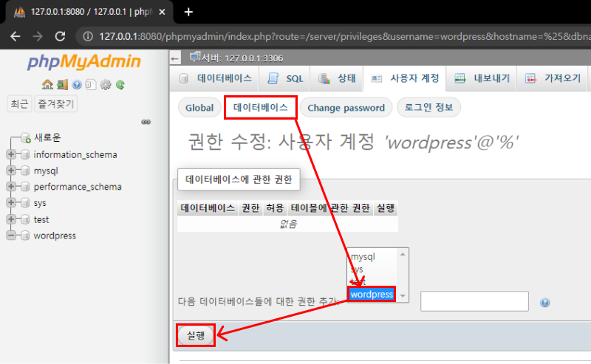The image size is (591, 364).
Task: Click the phpMyAdmin home icon
Action: pos(47,84)
